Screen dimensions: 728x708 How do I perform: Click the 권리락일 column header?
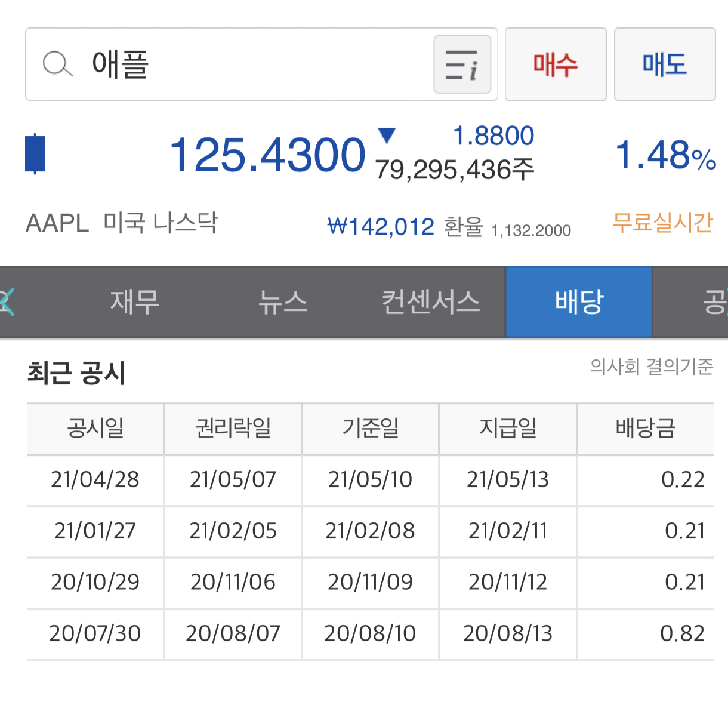point(233,428)
